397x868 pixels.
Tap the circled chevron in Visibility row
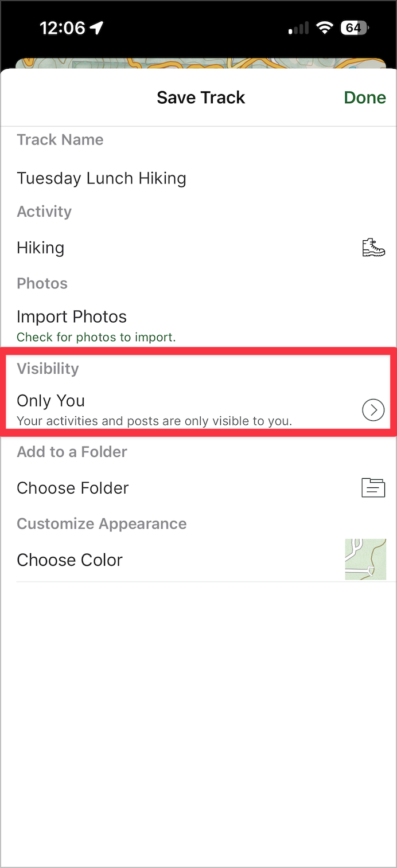tap(373, 410)
